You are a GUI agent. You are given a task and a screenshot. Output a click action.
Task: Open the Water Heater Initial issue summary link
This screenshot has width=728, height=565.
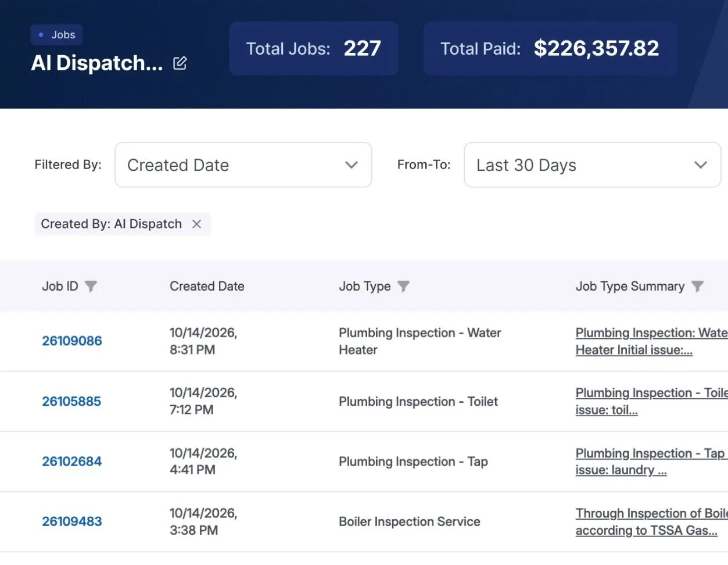pyautogui.click(x=651, y=341)
